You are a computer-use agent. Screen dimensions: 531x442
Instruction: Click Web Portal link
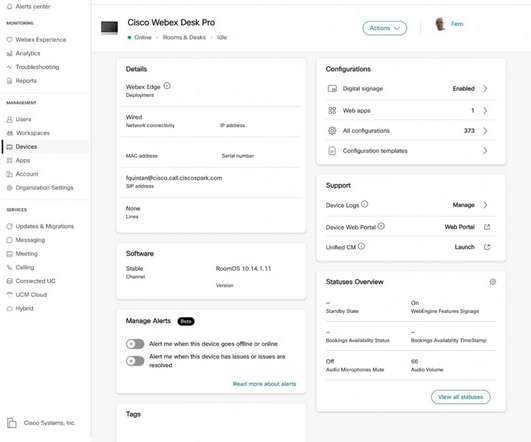click(460, 227)
